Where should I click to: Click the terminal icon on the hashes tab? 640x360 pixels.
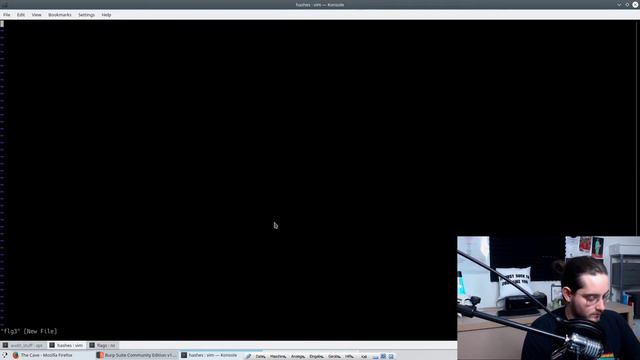point(52,345)
